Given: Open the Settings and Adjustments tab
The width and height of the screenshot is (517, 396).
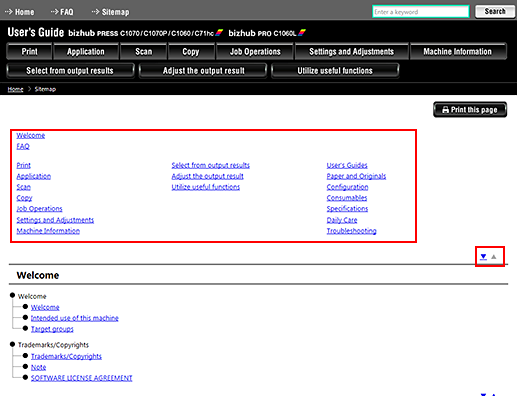Looking at the screenshot, I should [x=352, y=51].
